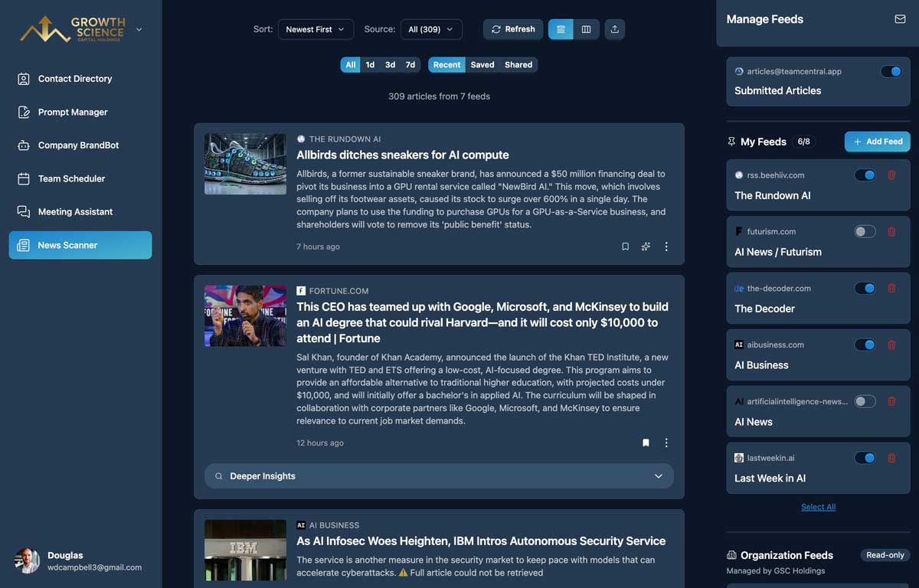This screenshot has height=588, width=919.
Task: Open the Source All (309) dropdown
Action: [x=431, y=29]
